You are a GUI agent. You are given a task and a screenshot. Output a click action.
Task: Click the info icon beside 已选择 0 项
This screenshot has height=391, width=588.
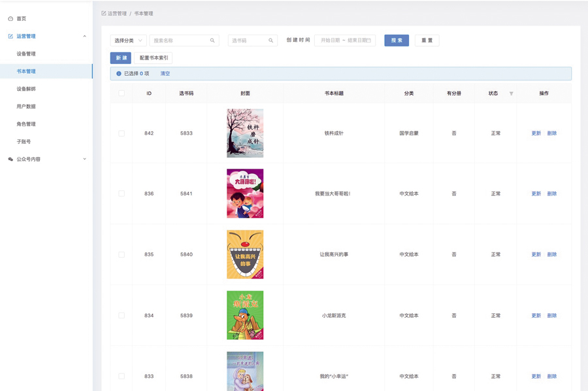(118, 73)
